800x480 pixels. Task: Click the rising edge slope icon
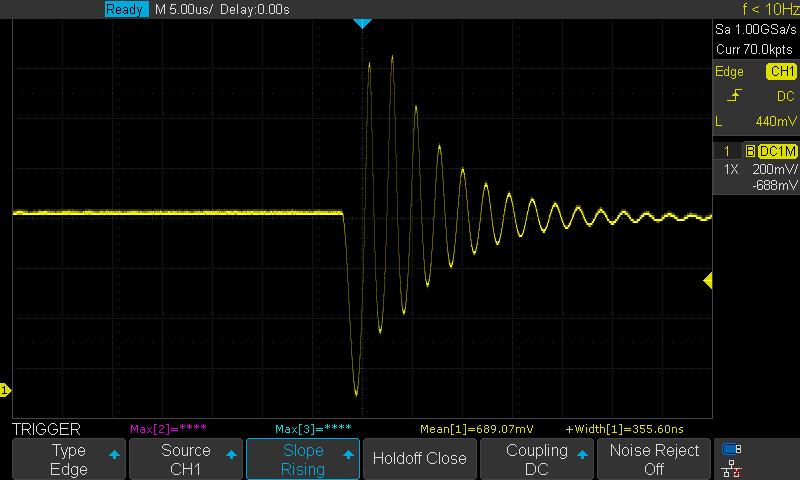click(x=735, y=95)
